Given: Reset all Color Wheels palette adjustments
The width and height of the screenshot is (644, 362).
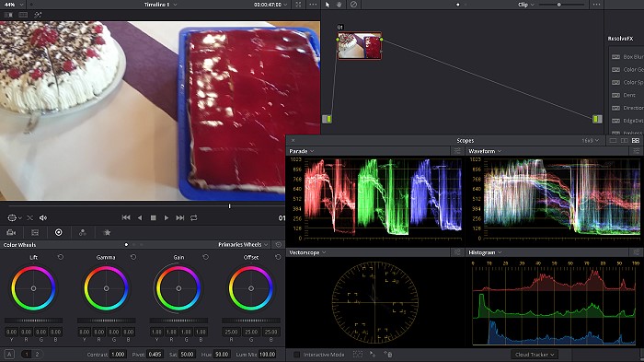Looking at the screenshot, I should click(279, 244).
